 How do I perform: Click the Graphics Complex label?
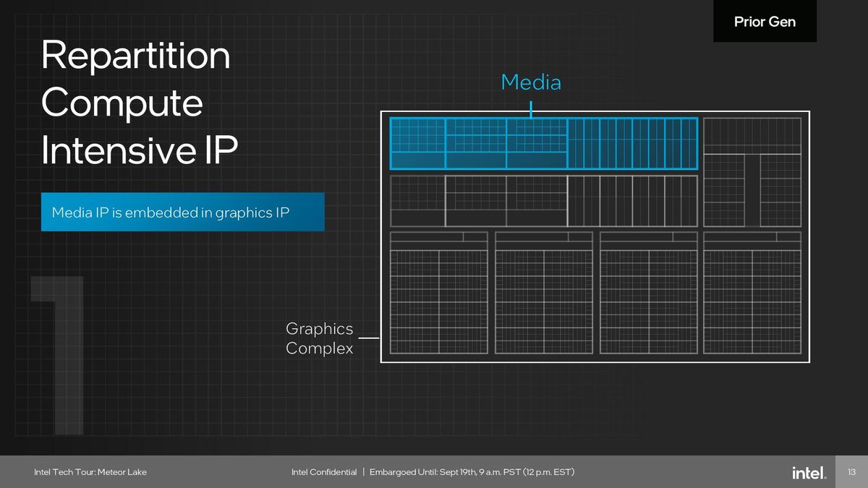[320, 338]
